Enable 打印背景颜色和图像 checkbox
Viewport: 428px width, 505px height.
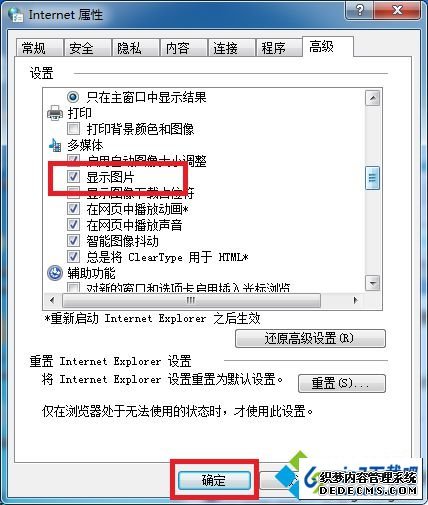coord(73,128)
